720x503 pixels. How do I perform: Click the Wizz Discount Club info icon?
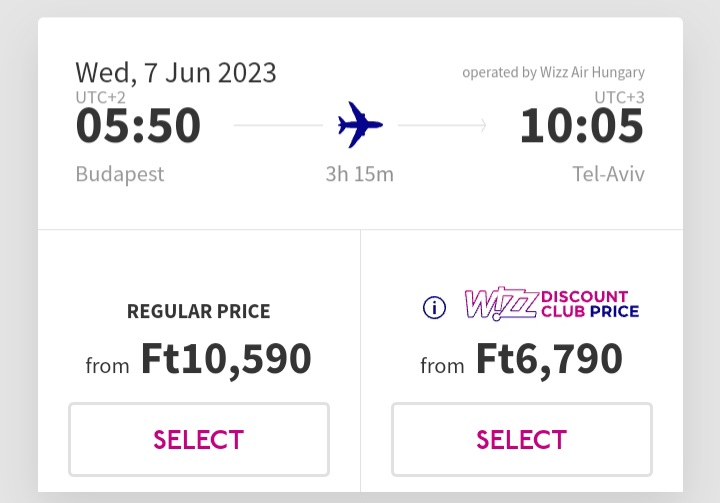point(434,307)
